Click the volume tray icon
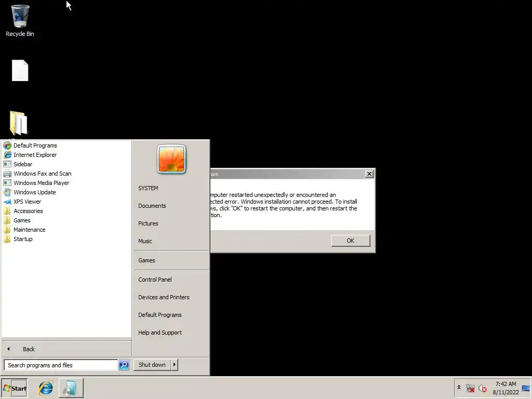 click(482, 388)
